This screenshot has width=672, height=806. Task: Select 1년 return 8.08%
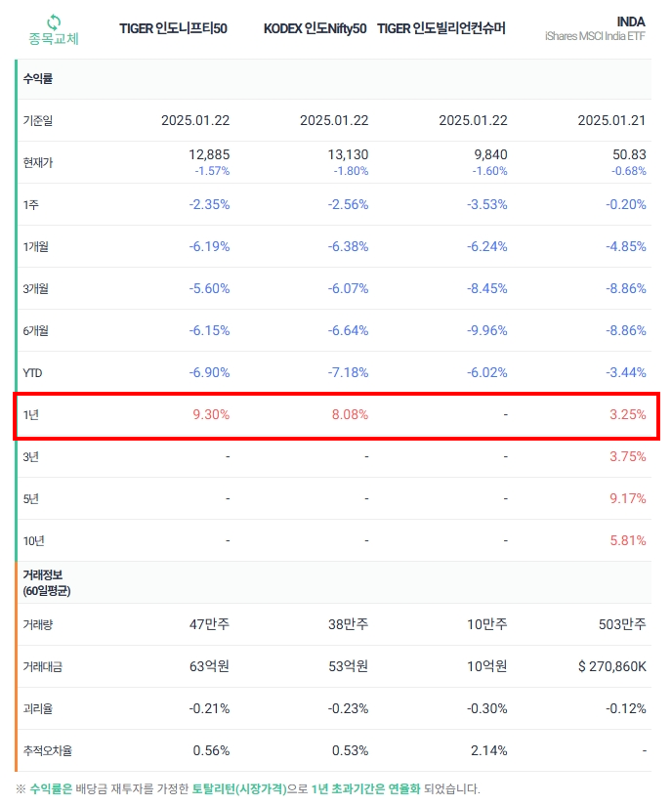coord(350,415)
